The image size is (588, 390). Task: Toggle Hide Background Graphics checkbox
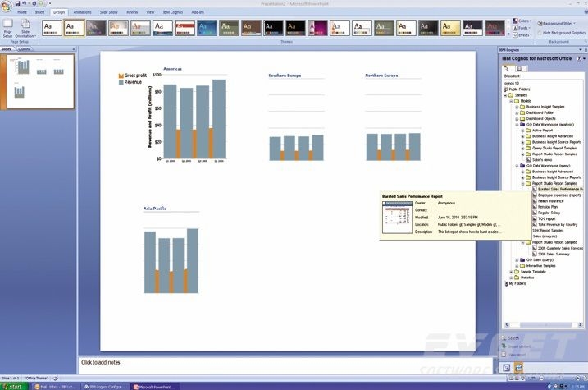(x=540, y=33)
